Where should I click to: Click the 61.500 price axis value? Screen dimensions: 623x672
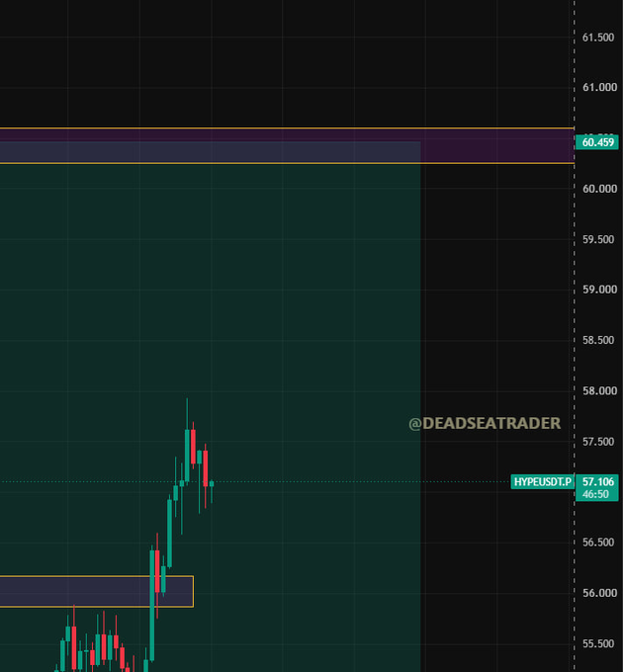598,38
